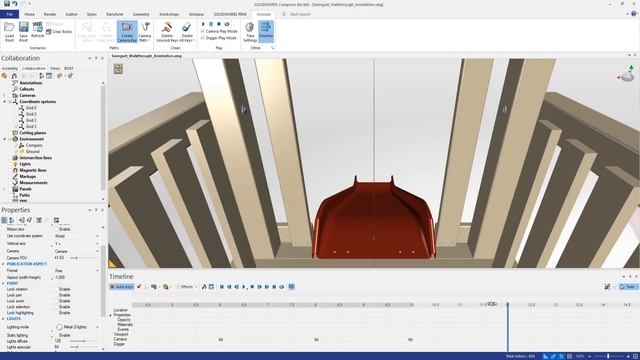Toggle the Auto-Keys button in Timeline
This screenshot has width=640, height=360.
click(122, 287)
